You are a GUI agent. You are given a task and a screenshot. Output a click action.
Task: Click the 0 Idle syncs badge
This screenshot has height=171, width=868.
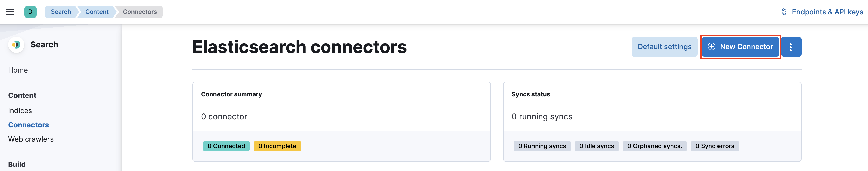(597, 146)
